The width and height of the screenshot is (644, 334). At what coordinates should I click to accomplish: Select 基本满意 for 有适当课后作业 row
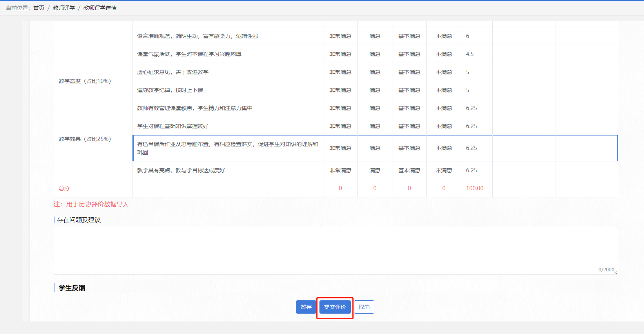pyautogui.click(x=409, y=148)
